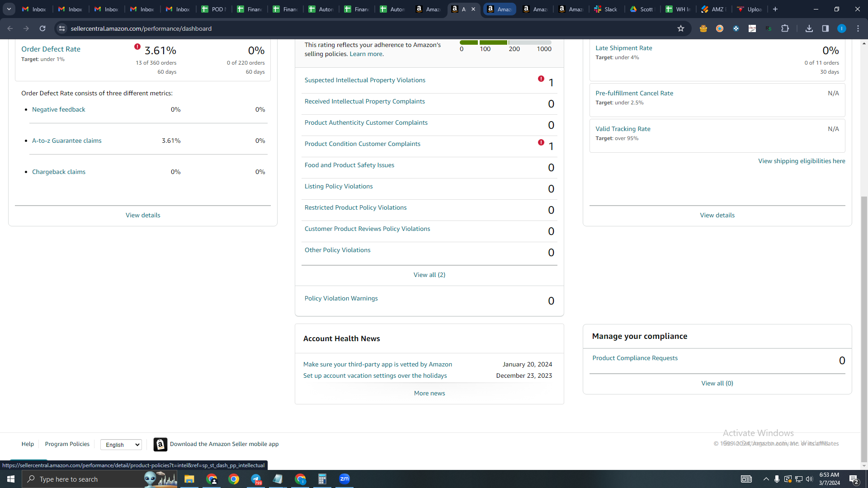Click View all (2) policy issues
Viewport: 868px width, 488px height.
click(x=429, y=275)
